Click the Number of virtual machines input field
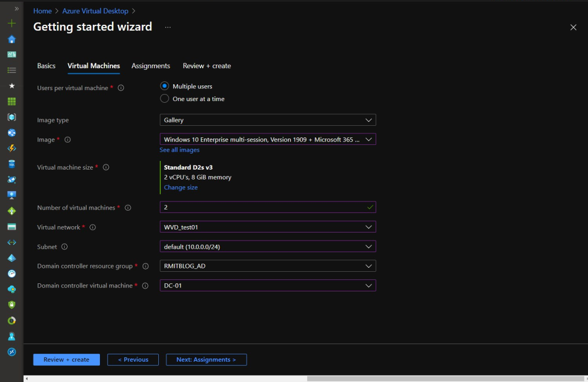588x382 pixels. click(268, 207)
